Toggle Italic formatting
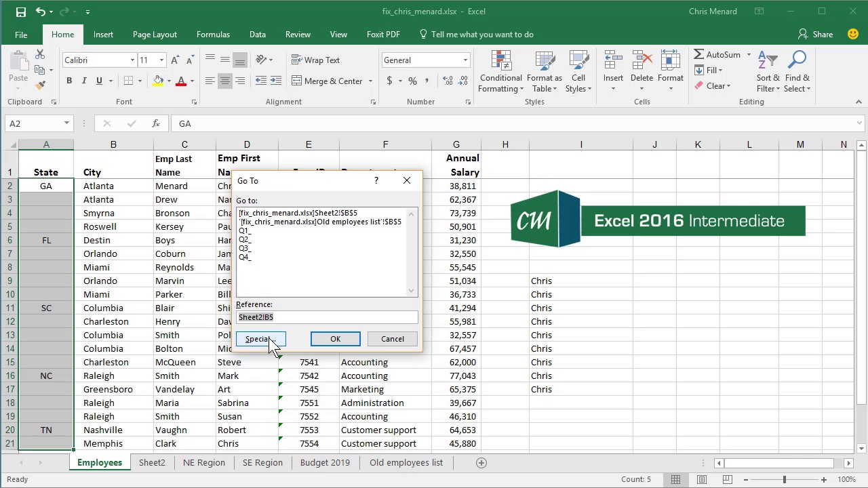868x488 pixels. click(84, 81)
